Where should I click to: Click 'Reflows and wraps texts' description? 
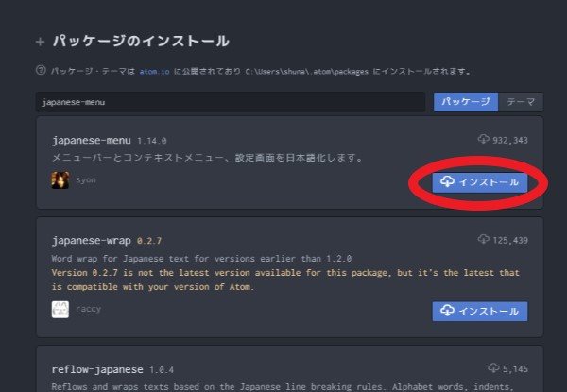point(282,387)
